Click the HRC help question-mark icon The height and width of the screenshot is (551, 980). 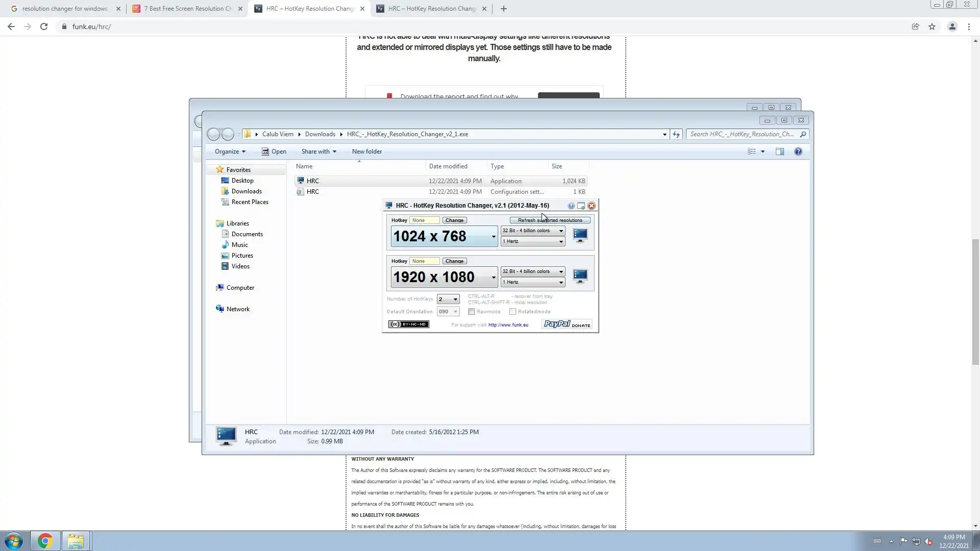pos(571,206)
